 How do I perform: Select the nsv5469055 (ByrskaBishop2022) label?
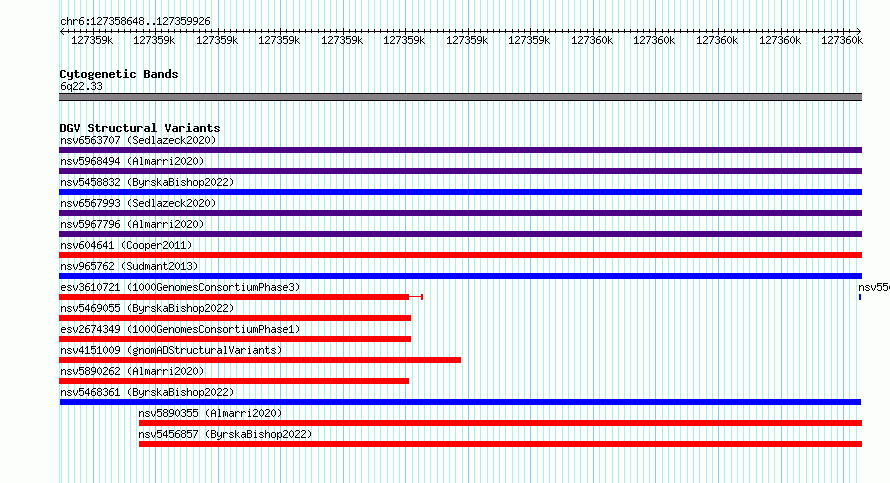tap(147, 308)
